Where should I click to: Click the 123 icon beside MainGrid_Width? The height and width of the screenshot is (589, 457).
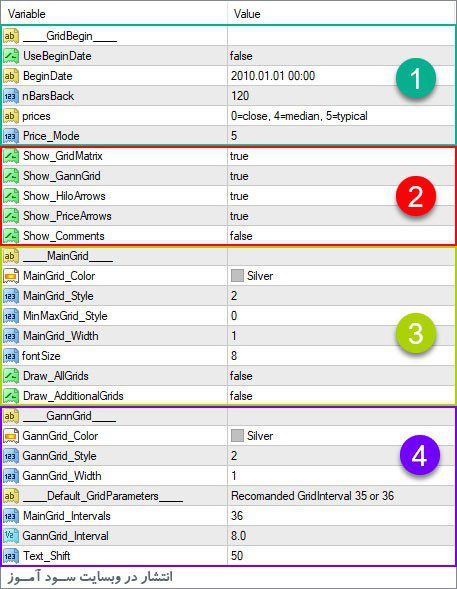point(11,336)
